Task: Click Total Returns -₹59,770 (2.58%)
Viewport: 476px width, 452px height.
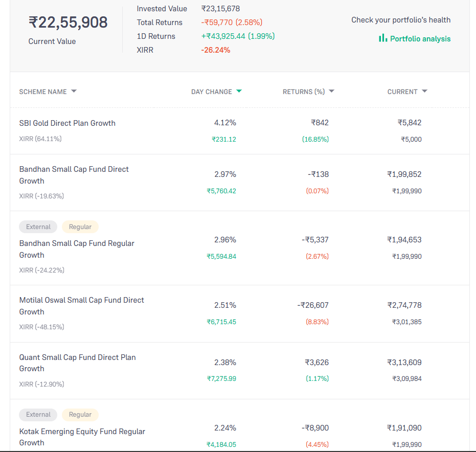Action: (x=232, y=22)
